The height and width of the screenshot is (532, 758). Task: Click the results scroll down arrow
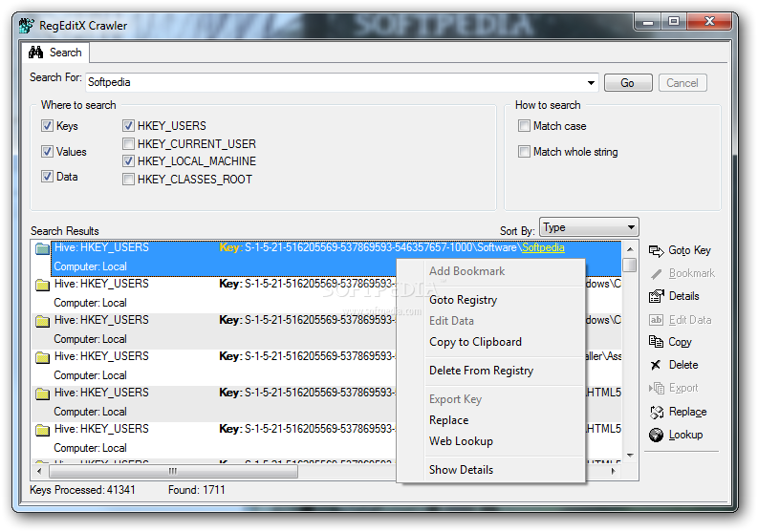tap(630, 456)
